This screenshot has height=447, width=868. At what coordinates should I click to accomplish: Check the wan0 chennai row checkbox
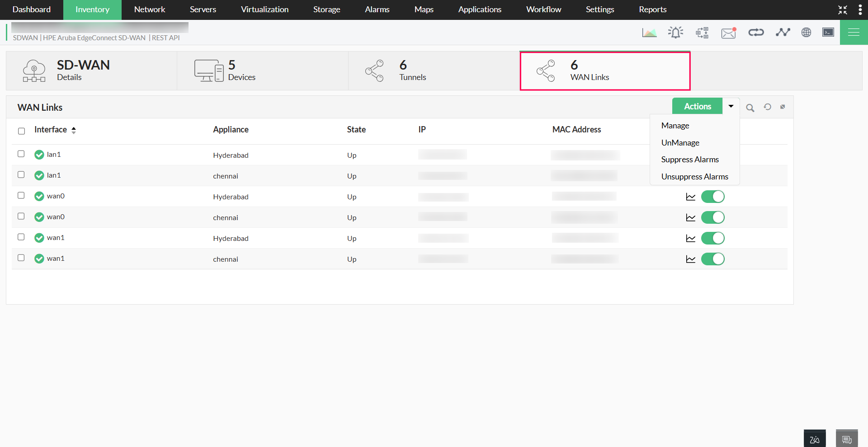pos(21,216)
